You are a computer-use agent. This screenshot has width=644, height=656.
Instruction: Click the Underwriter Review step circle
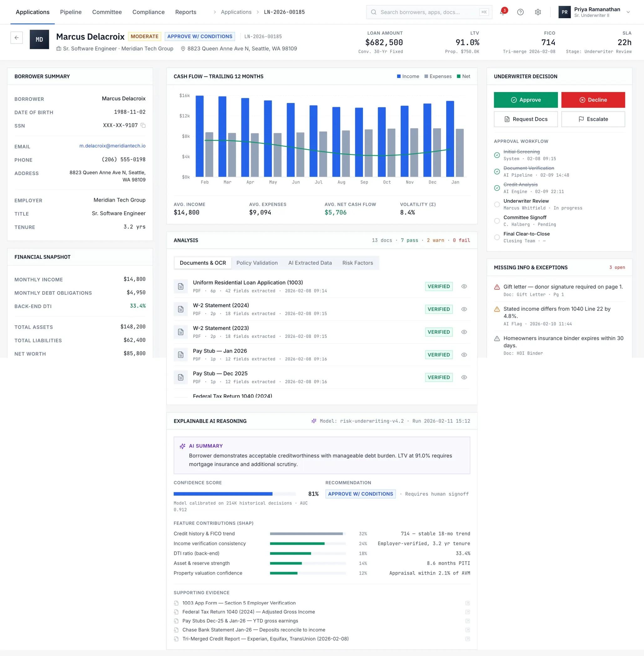[x=497, y=204]
